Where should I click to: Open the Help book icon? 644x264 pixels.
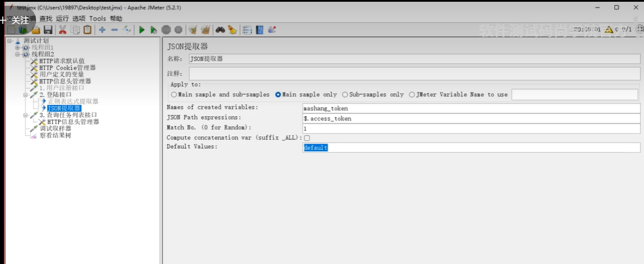[x=259, y=30]
